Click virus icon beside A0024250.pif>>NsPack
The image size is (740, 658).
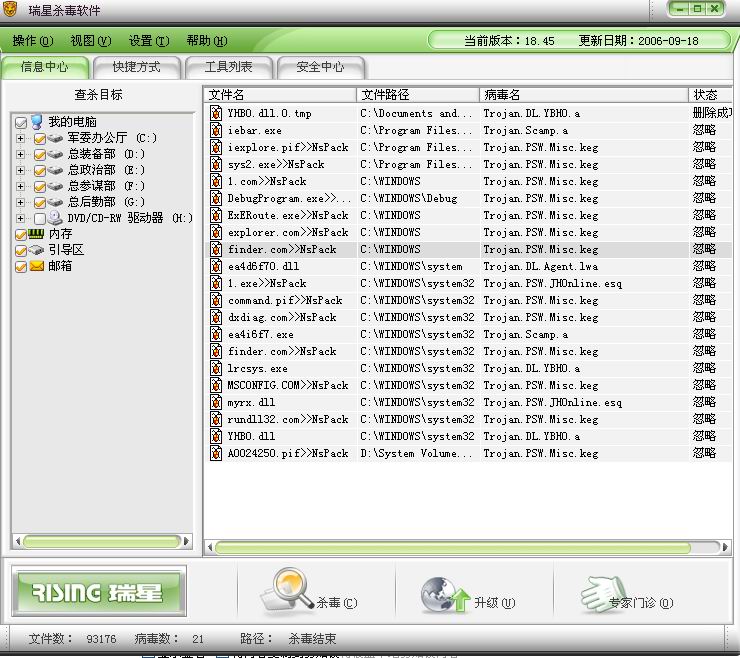[216, 453]
